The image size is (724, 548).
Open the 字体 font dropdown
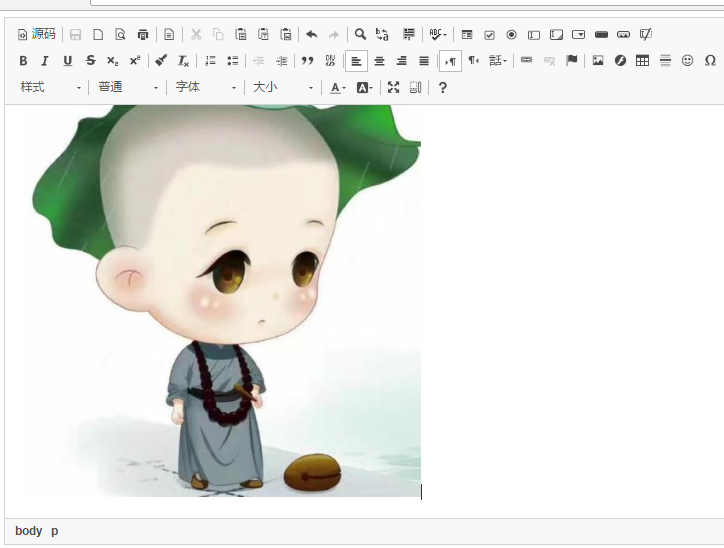[206, 87]
